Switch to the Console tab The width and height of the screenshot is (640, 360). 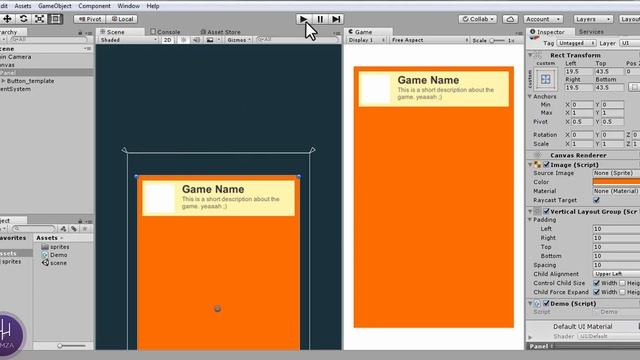pos(165,32)
